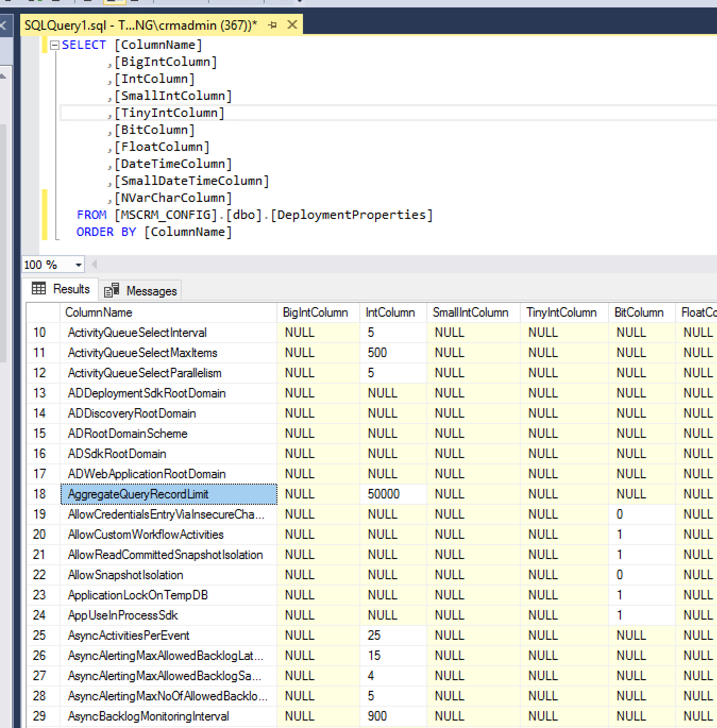Click the Results grid icon
The image size is (717, 728).
pyautogui.click(x=39, y=289)
